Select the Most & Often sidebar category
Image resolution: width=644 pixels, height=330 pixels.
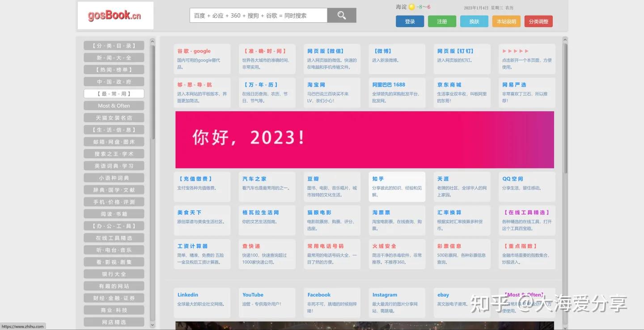pos(114,105)
